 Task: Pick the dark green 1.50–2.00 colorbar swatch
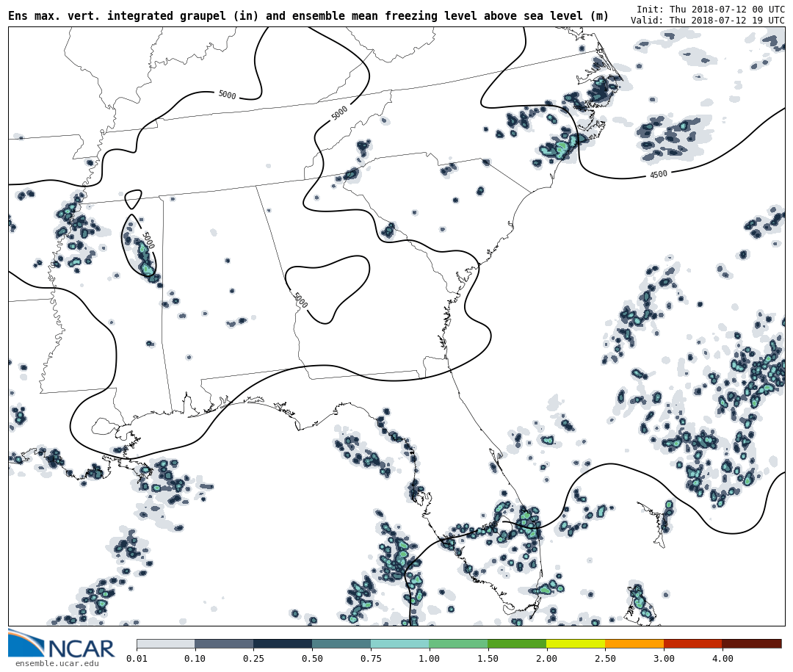pos(517,643)
